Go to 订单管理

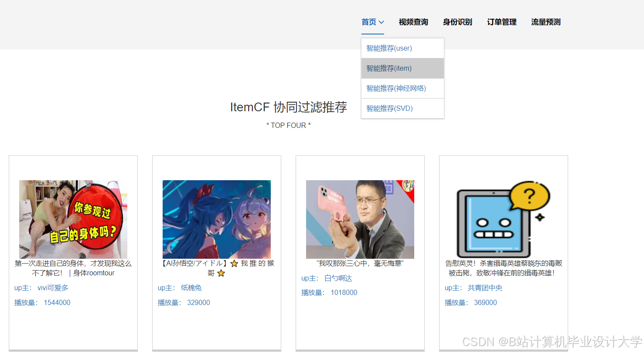[501, 22]
